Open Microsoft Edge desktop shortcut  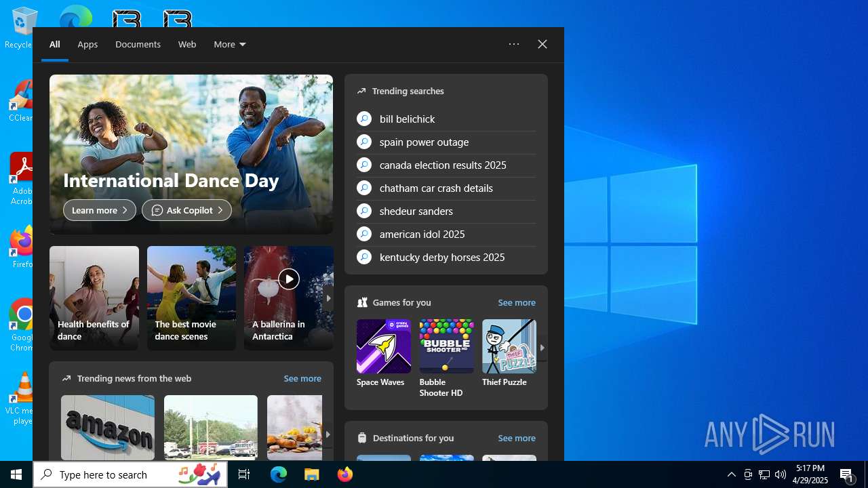[75, 17]
